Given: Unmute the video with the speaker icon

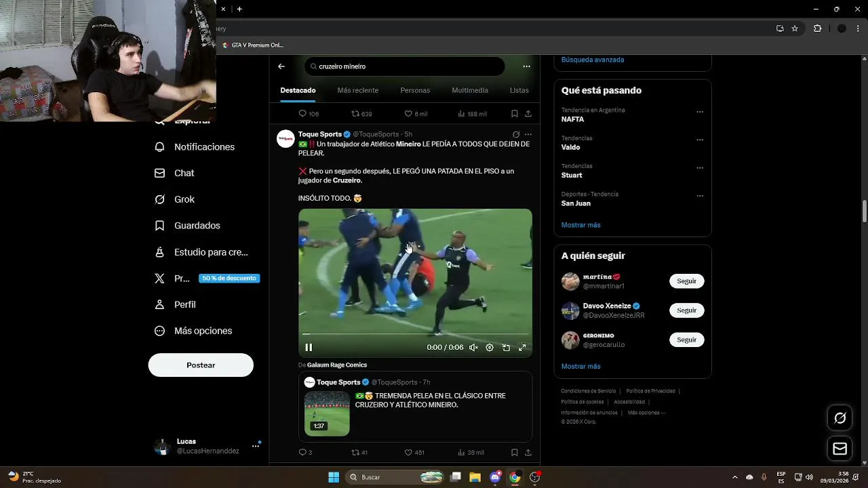Looking at the screenshot, I should (473, 347).
